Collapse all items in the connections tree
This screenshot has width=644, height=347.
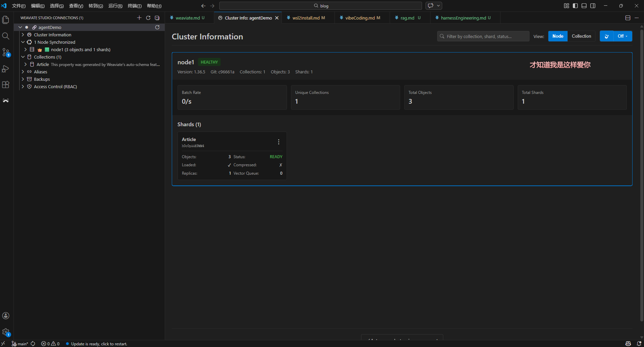pos(157,18)
